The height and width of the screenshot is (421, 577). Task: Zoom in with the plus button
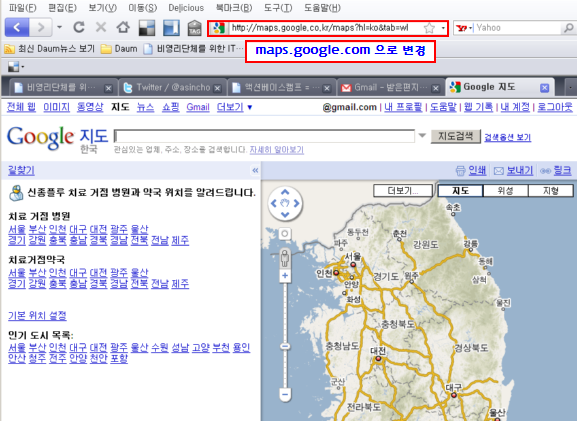[x=285, y=276]
